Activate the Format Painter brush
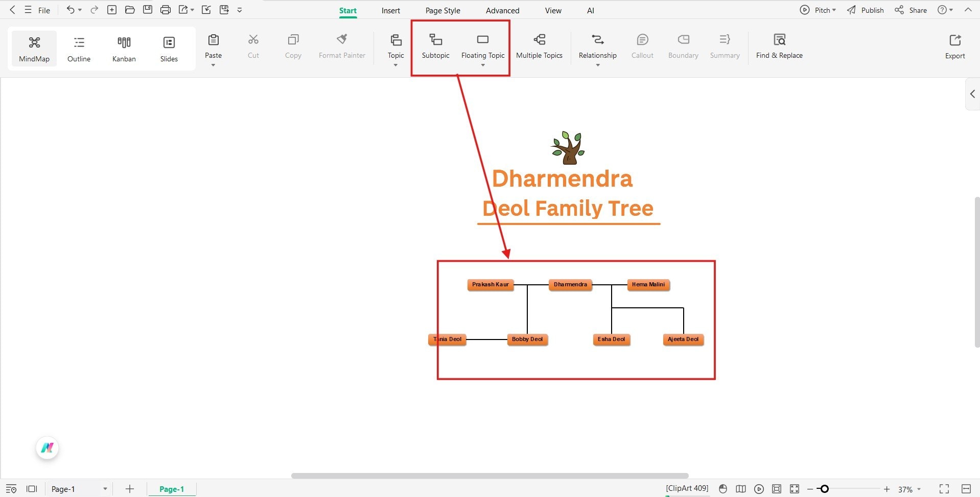980x497 pixels. [x=342, y=47]
